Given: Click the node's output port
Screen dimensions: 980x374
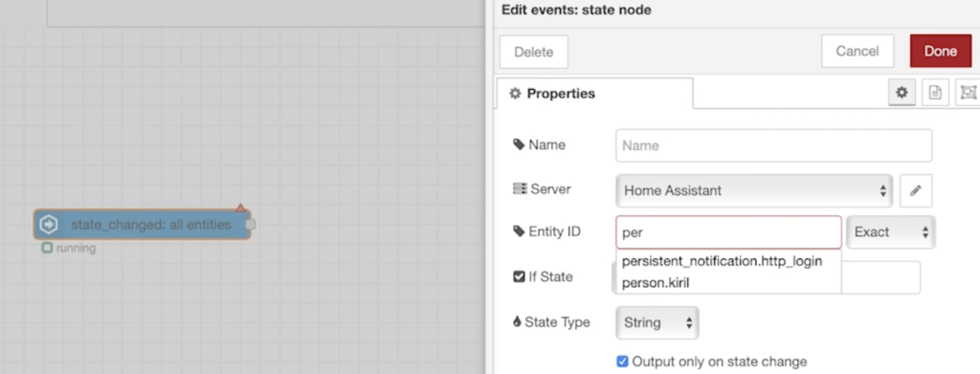Looking at the screenshot, I should click(x=250, y=224).
